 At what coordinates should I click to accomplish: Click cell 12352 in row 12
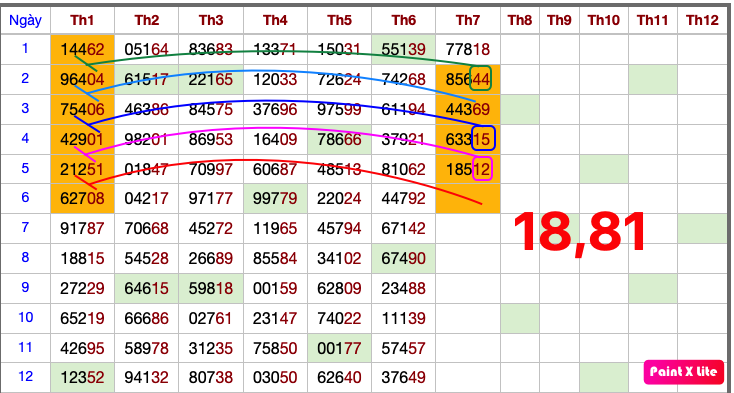click(82, 378)
